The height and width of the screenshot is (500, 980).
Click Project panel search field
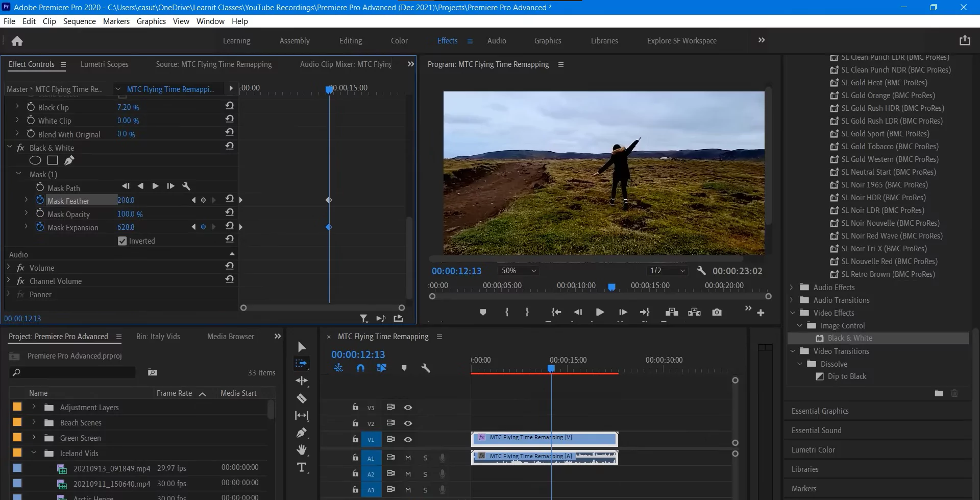[73, 372]
